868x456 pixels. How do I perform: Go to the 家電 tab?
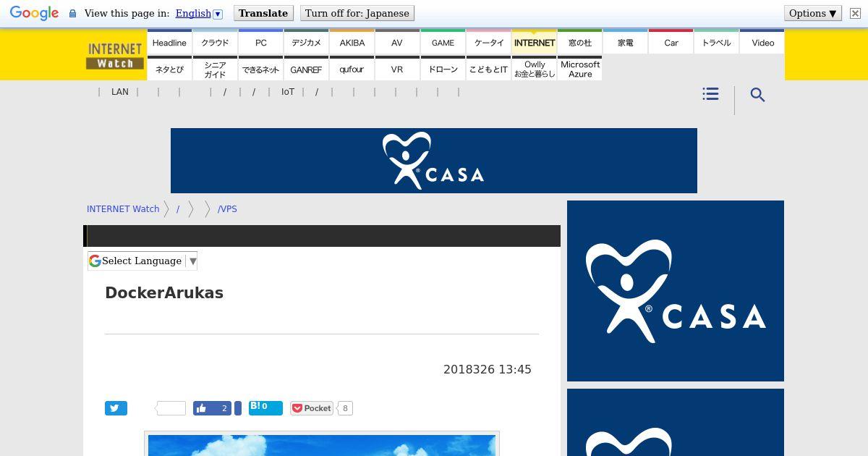point(626,43)
